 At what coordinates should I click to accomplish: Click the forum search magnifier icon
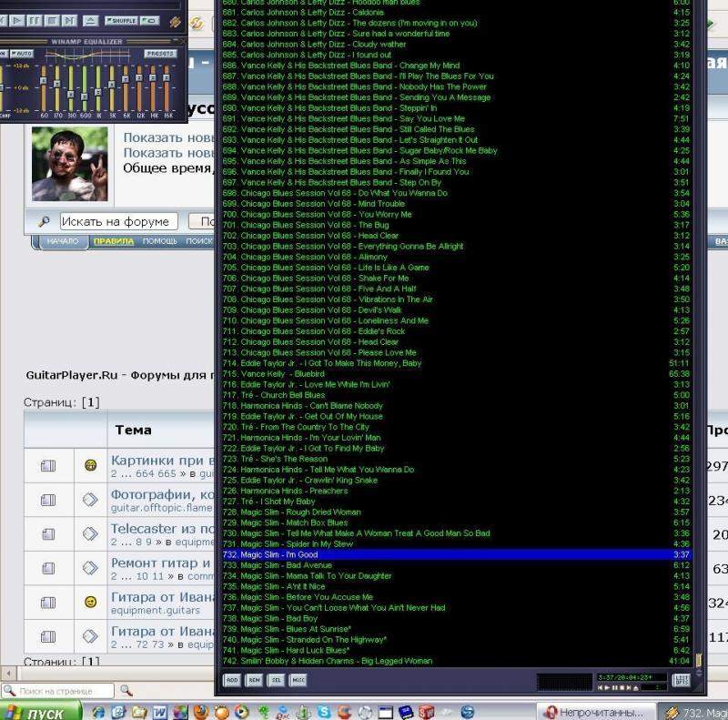tap(44, 221)
